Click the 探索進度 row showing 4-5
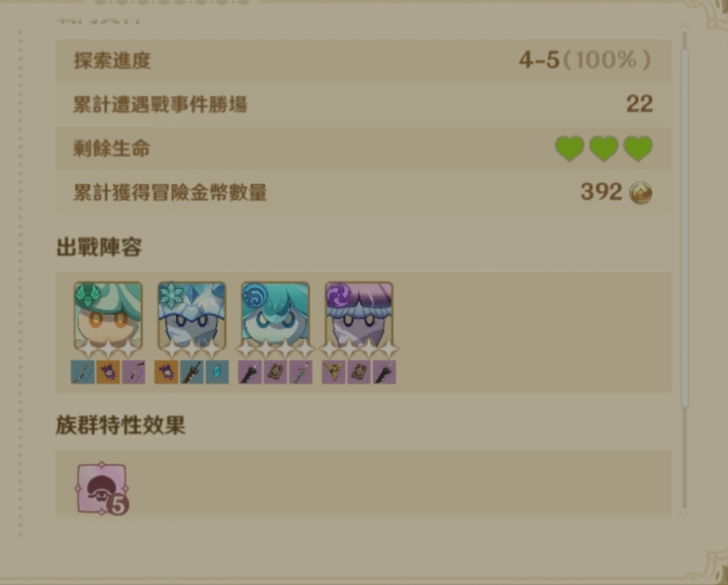Viewport: 728px width, 585px height. coord(364,60)
